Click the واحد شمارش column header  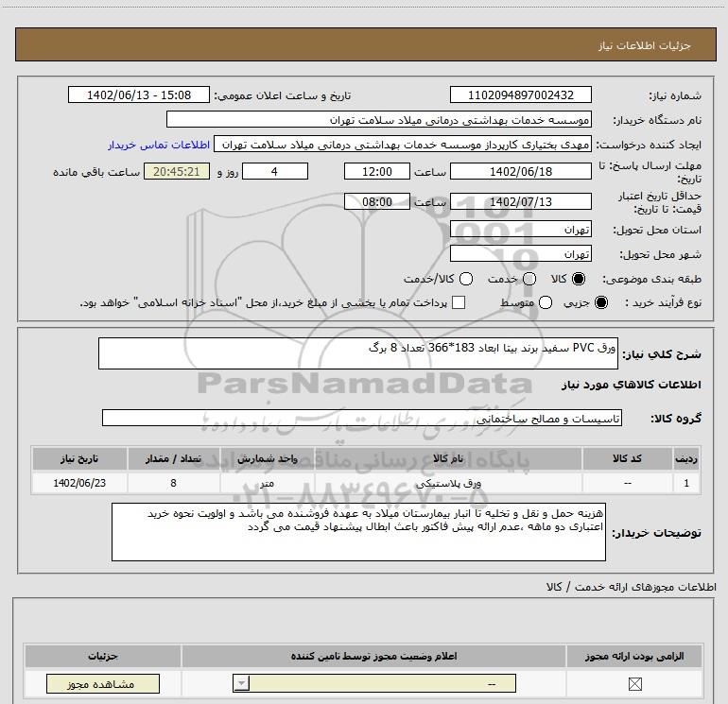[268, 458]
